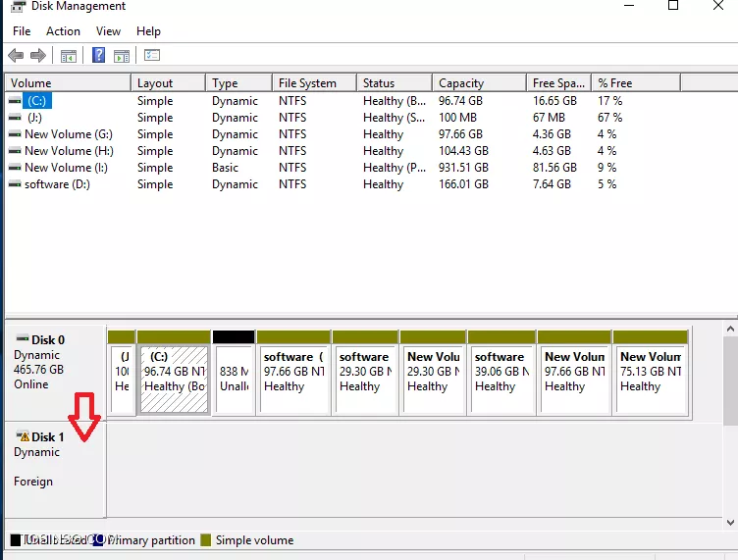Select the software 39.06 GB partition block

(x=501, y=373)
